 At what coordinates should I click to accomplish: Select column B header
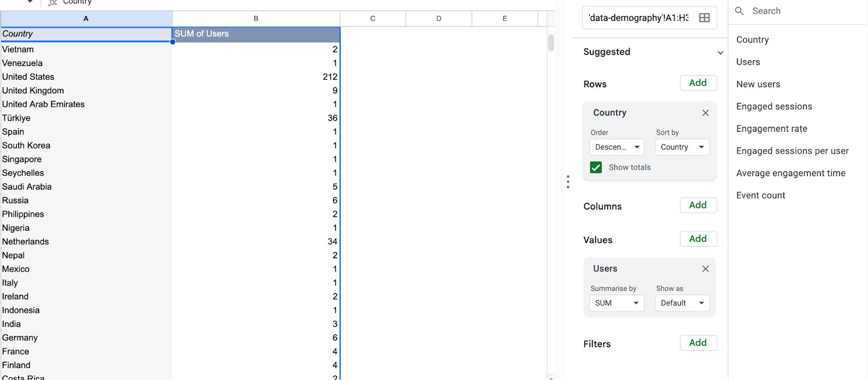(256, 18)
